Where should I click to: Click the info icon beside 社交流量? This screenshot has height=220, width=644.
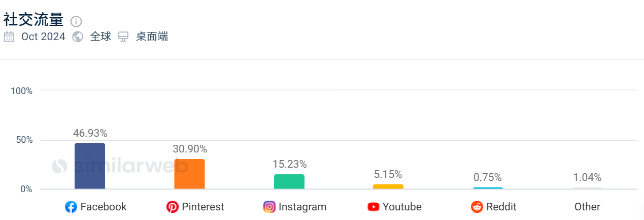click(76, 21)
